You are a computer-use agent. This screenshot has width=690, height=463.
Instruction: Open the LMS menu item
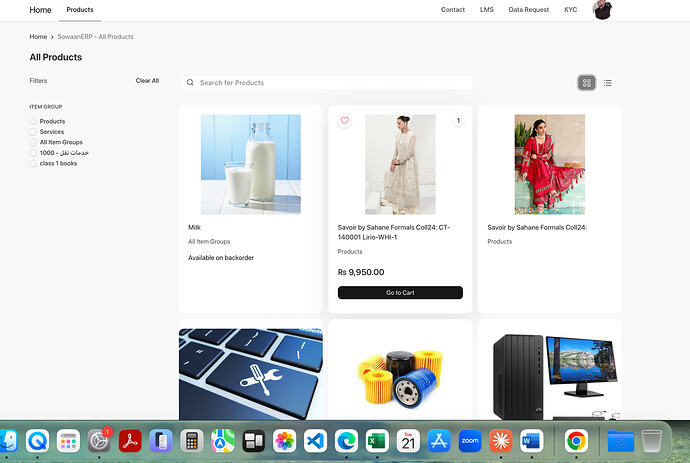click(x=487, y=10)
